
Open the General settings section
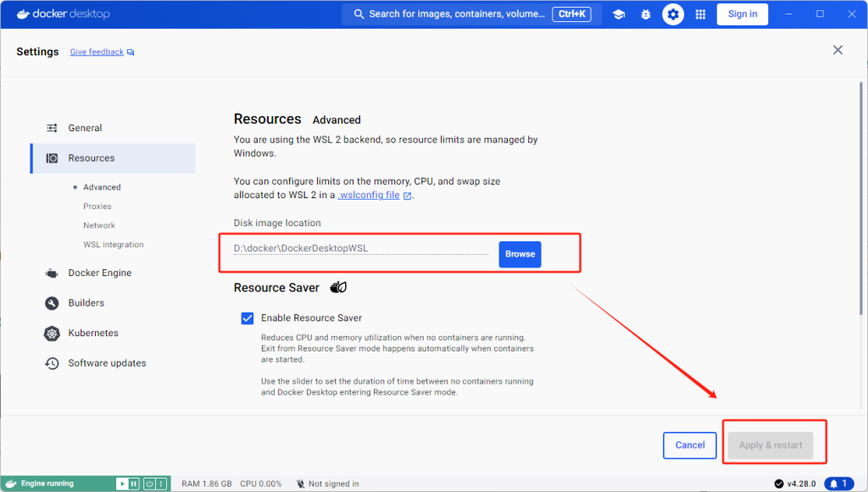pyautogui.click(x=113, y=128)
